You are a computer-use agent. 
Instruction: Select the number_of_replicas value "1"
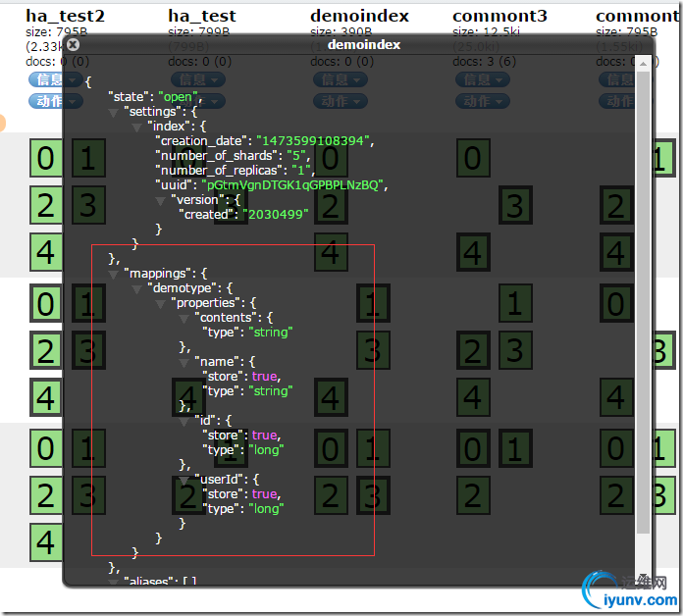coord(301,171)
